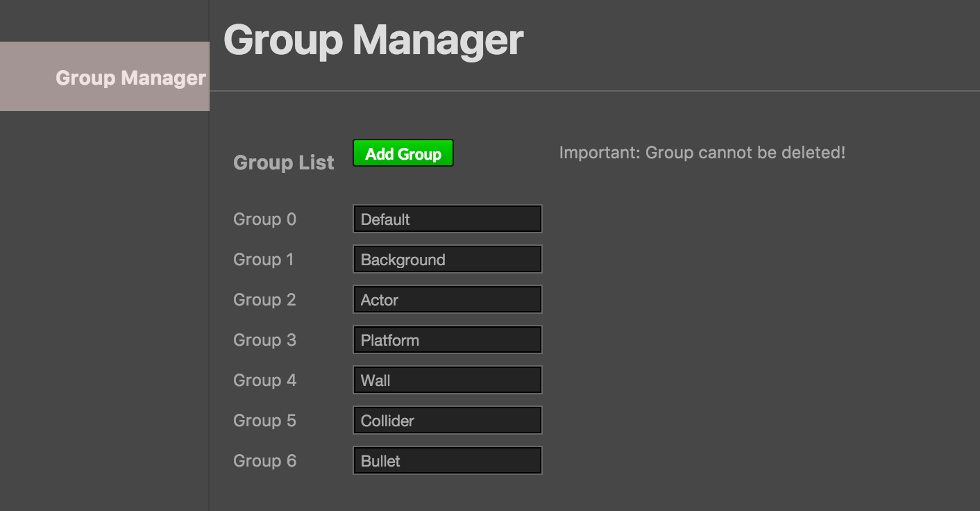Edit the Collider group name input
Screen dimensions: 980x511
(x=448, y=420)
